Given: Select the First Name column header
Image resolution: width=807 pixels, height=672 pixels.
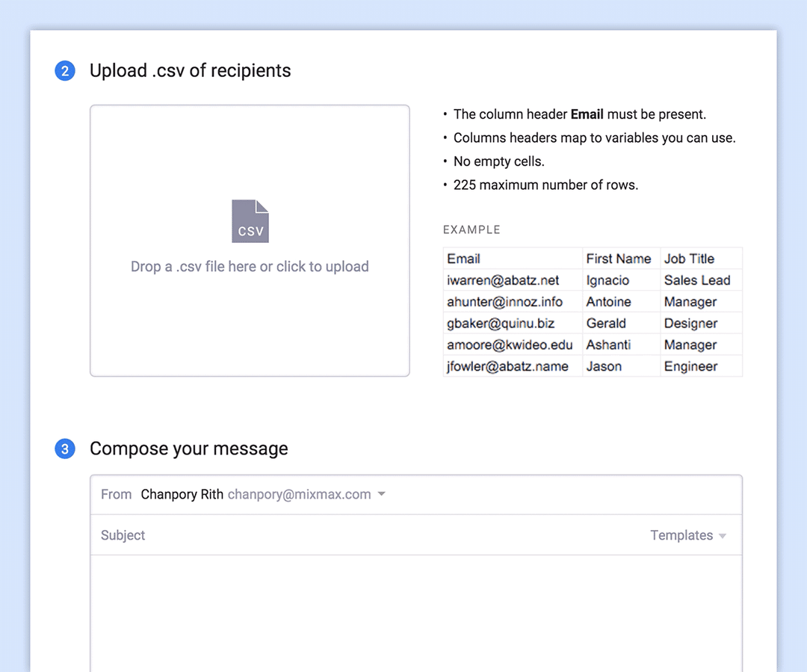Looking at the screenshot, I should pos(620,259).
